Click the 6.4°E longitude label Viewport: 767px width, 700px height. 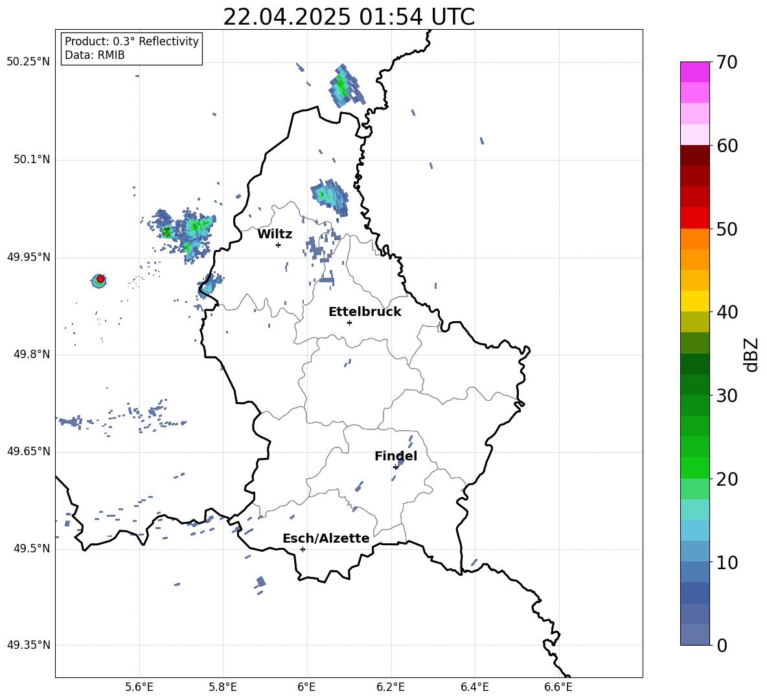pyautogui.click(x=474, y=687)
